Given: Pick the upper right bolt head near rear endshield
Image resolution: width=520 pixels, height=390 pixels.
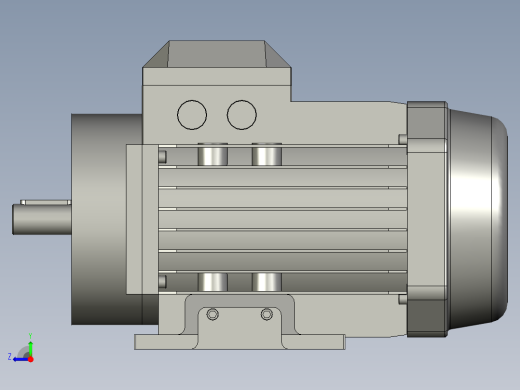Looking at the screenshot, I should click(x=403, y=139).
